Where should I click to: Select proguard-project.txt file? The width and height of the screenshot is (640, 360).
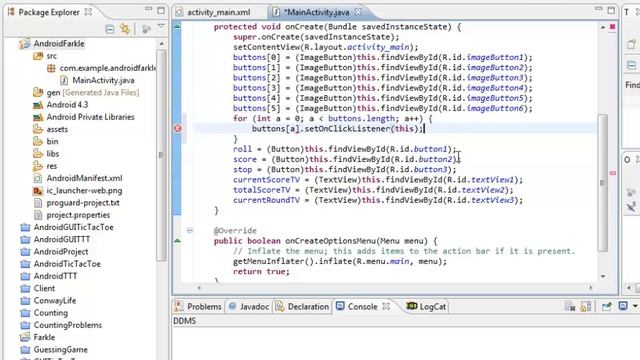(x=83, y=203)
